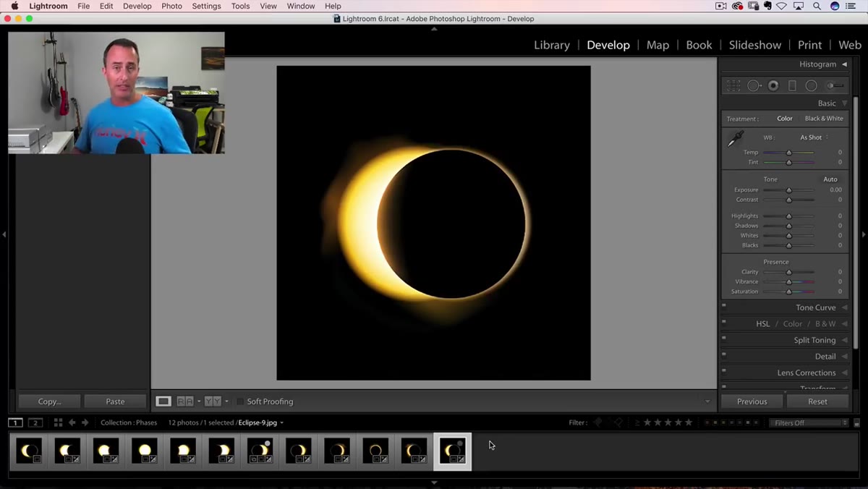The height and width of the screenshot is (489, 868).
Task: Switch to the Library module
Action: point(552,45)
